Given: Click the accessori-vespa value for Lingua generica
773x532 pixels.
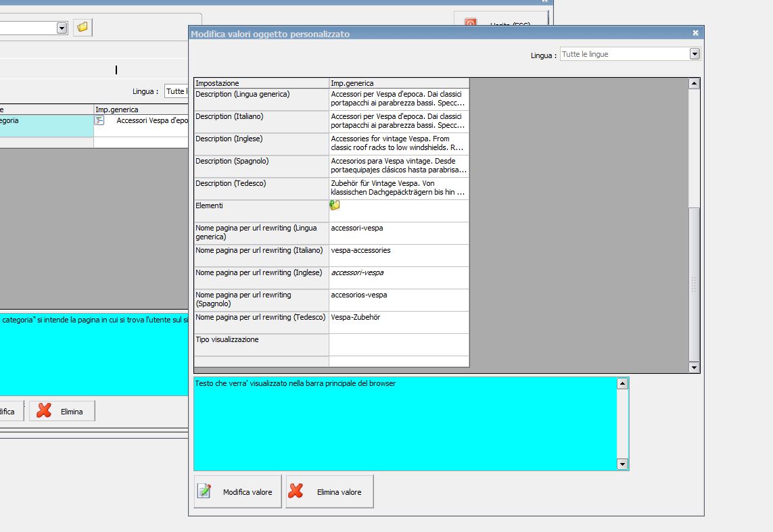Looking at the screenshot, I should pos(399,233).
